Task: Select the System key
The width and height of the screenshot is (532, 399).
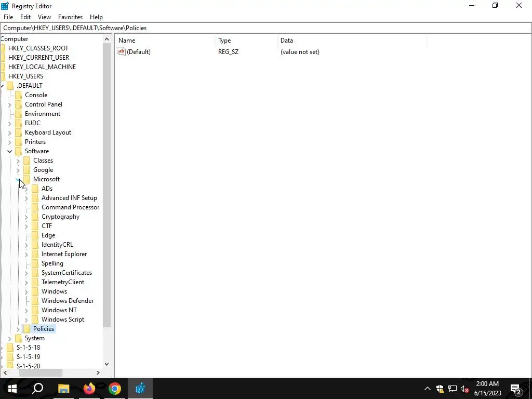Action: pos(35,338)
